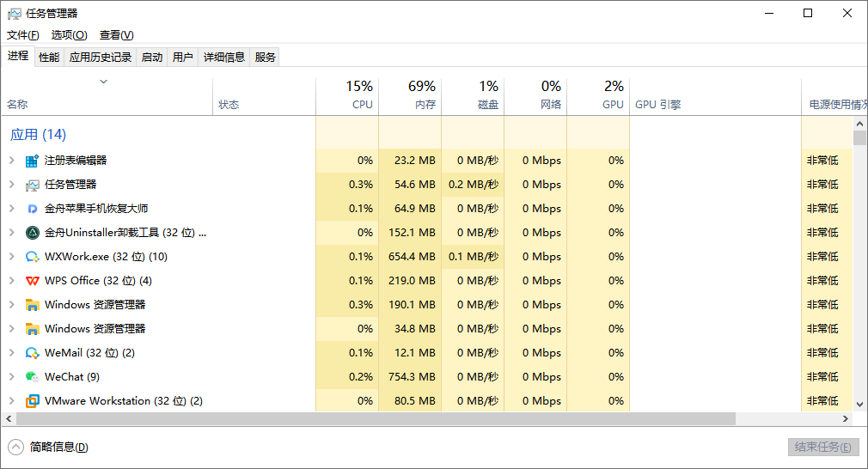This screenshot has width=868, height=469.
Task: Switch to the 性能 tab
Action: [x=49, y=57]
